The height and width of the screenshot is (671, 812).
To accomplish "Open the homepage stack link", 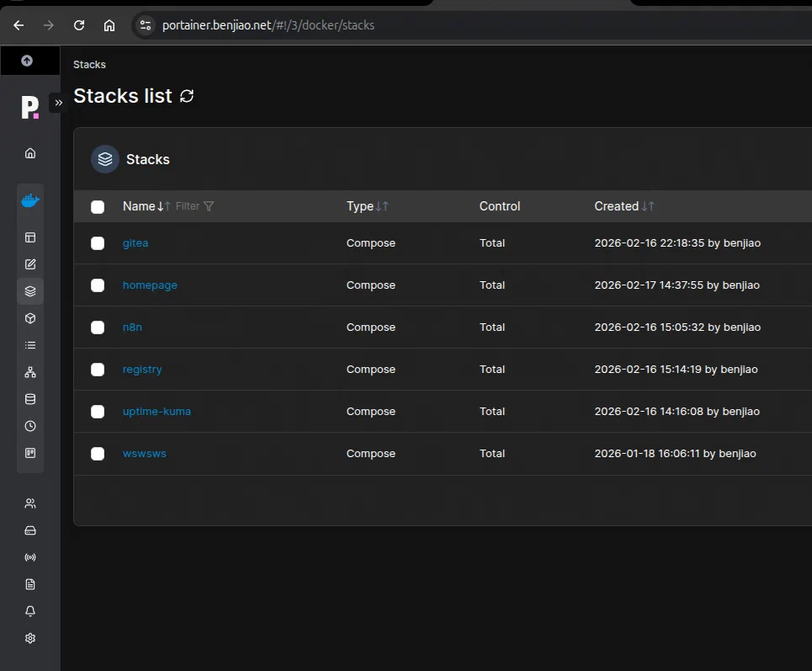I will 150,285.
